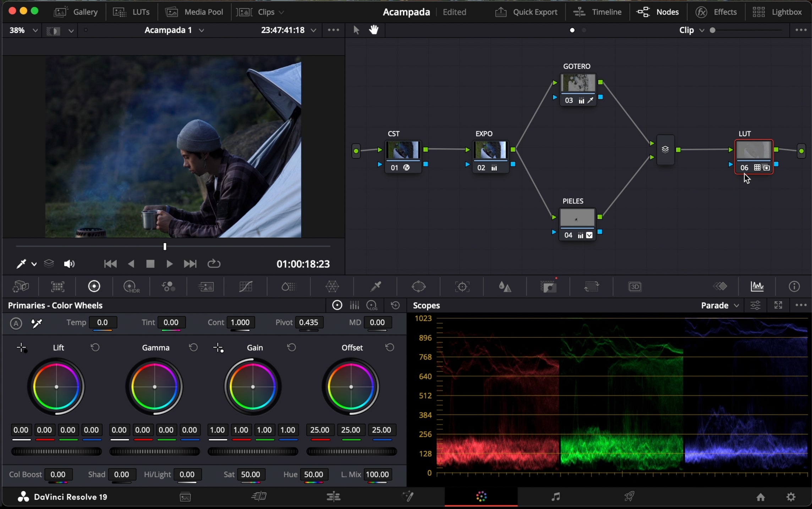The width and height of the screenshot is (812, 509).
Task: Click the Lift master wheel slider
Action: (56, 451)
